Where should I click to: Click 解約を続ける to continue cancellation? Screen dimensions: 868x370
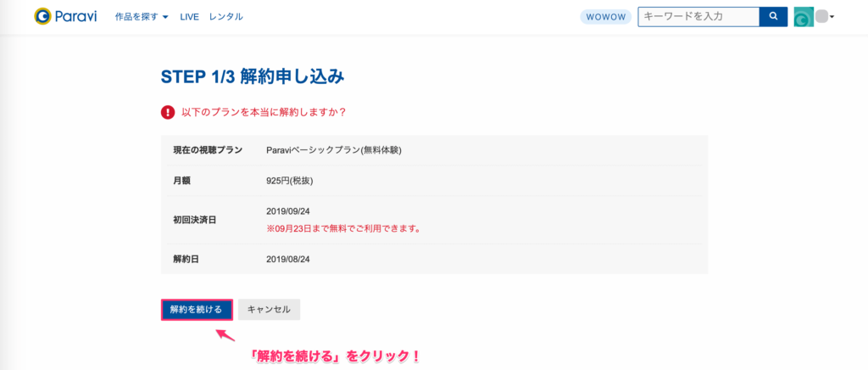[197, 310]
